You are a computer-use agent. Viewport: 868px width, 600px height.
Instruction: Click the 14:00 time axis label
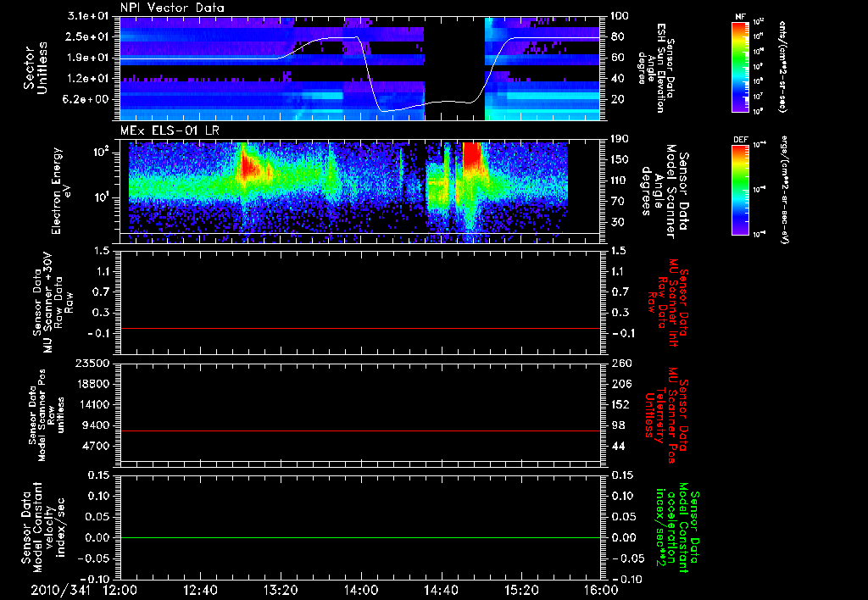(x=361, y=590)
